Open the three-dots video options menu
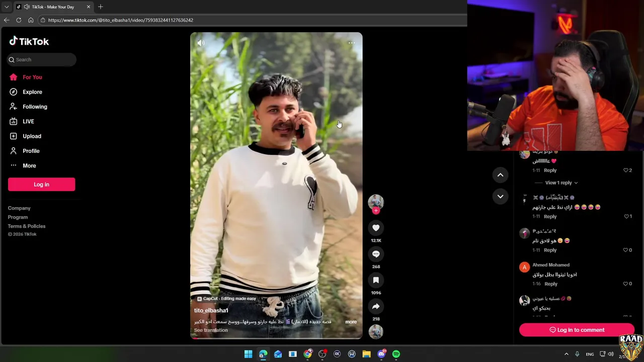644x362 pixels. [352, 43]
